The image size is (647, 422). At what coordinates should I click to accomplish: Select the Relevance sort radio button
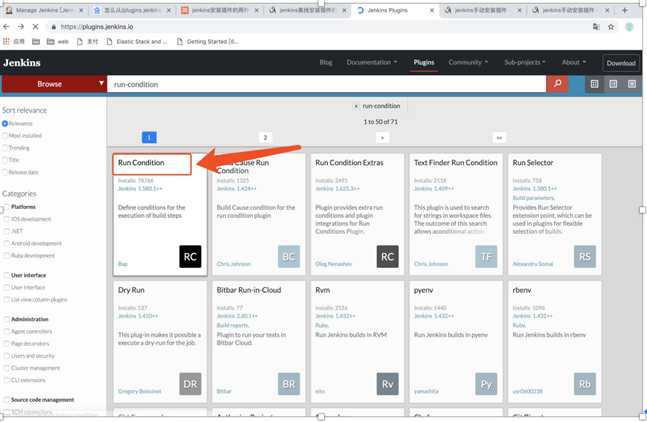tap(5, 123)
